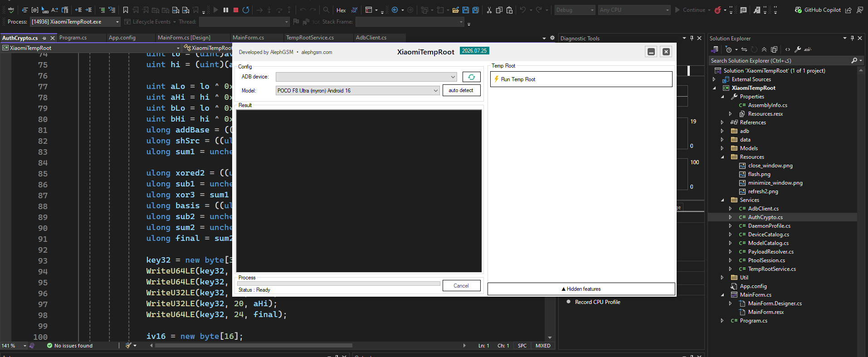Toggle Show All Files in Solution Explorer
Viewport: 868px width, 357px height.
click(774, 49)
